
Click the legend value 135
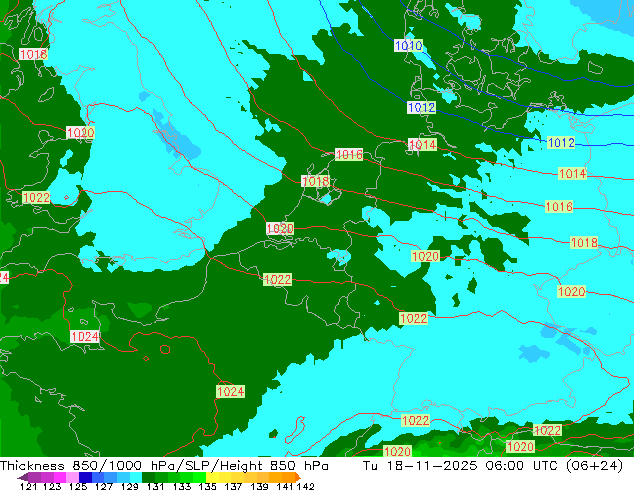click(207, 486)
